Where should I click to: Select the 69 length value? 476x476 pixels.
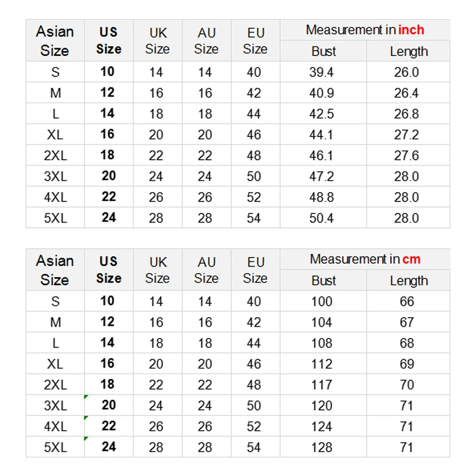[407, 364]
